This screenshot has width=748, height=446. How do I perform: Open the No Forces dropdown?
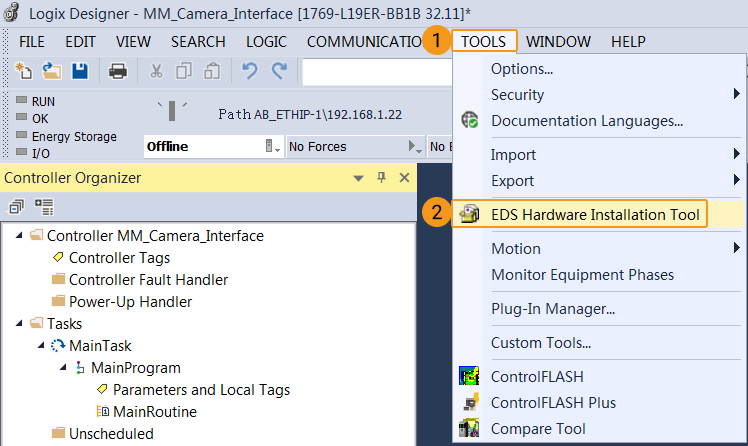coord(415,147)
